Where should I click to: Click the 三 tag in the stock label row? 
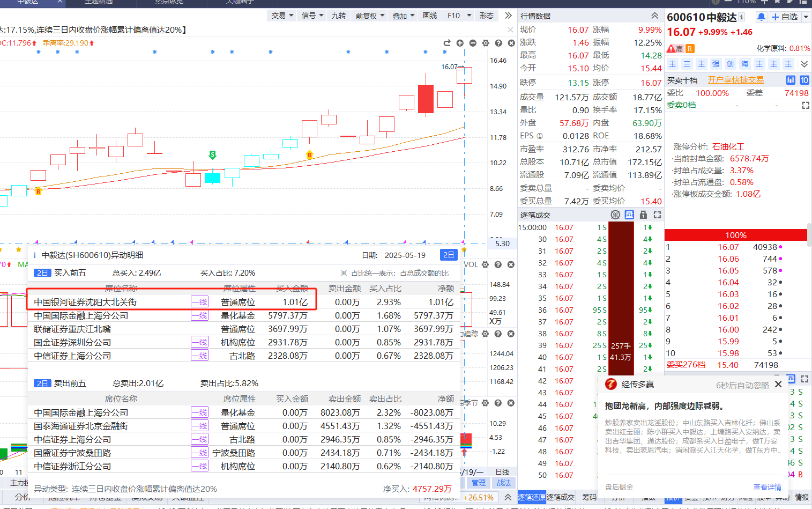coord(687,64)
